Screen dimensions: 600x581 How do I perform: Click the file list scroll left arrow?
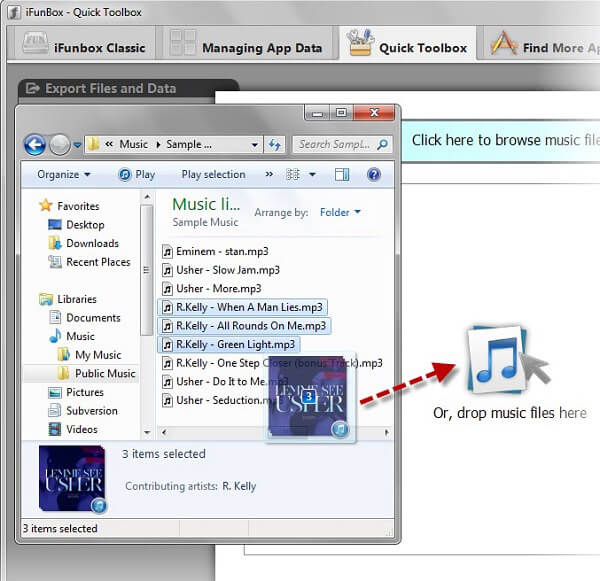point(164,432)
